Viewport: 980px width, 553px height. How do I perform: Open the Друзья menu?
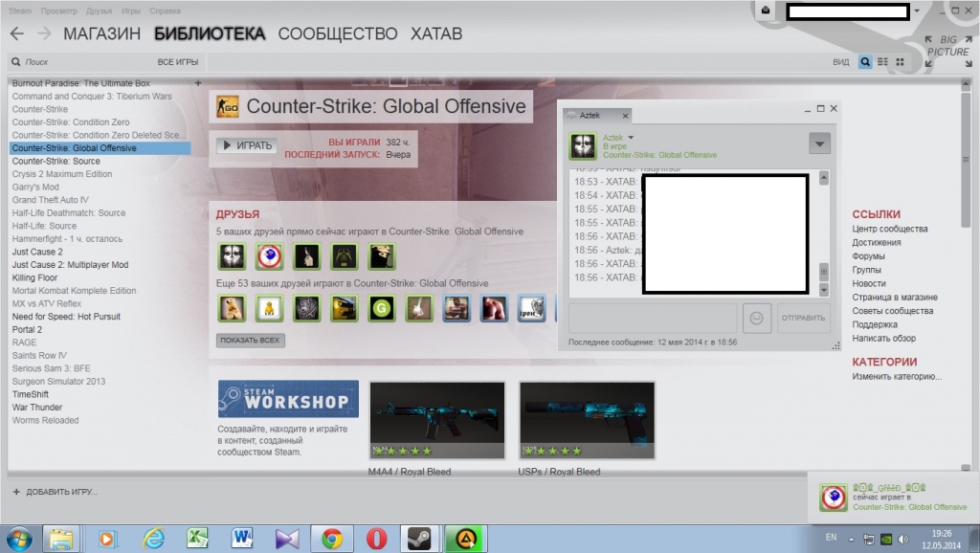point(99,10)
